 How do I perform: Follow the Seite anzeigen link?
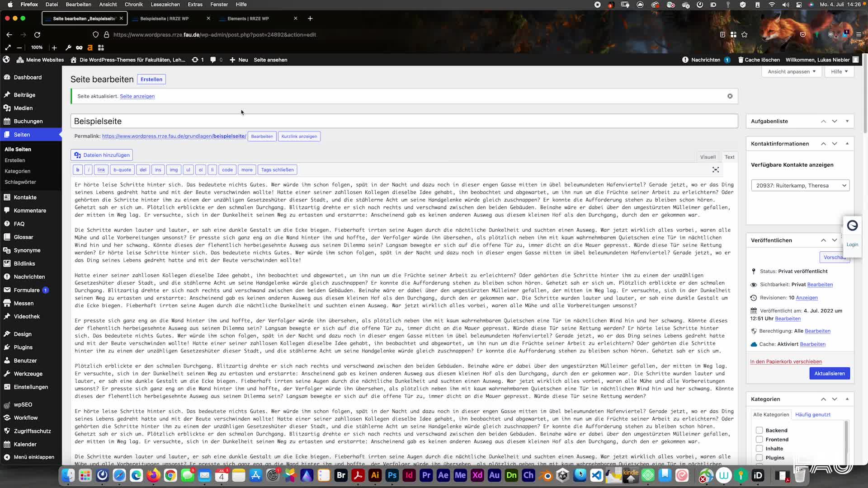(137, 96)
